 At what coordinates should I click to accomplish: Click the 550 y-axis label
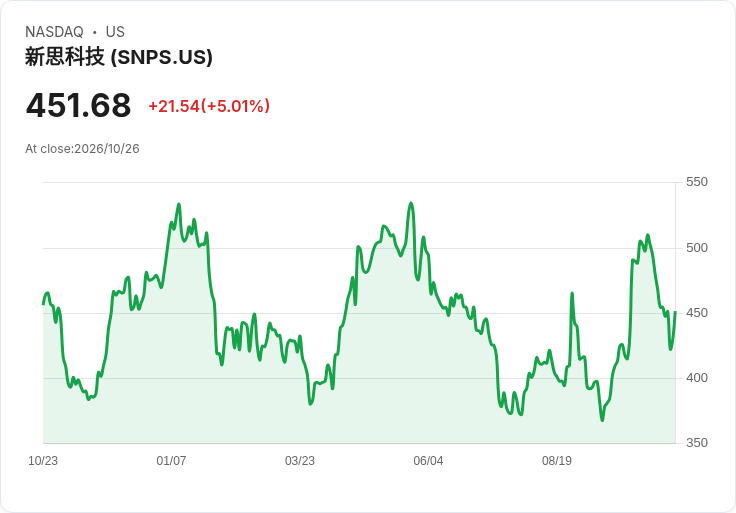coord(697,182)
